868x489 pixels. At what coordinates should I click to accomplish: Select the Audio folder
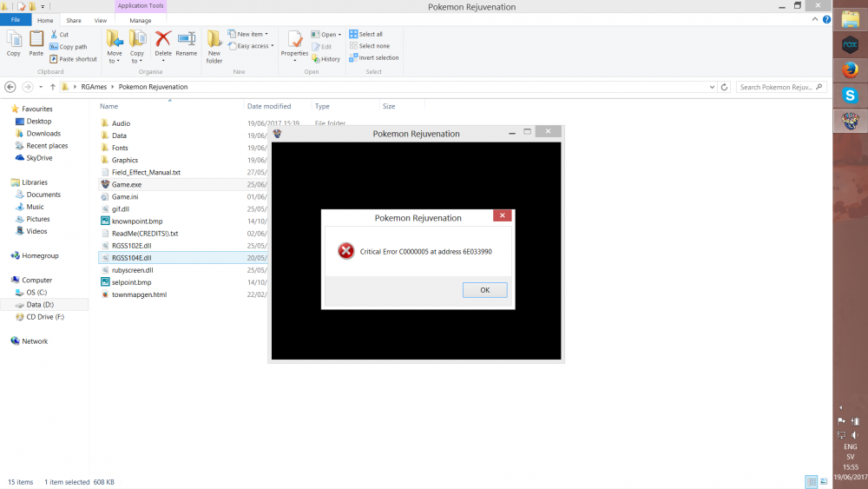[x=121, y=123]
